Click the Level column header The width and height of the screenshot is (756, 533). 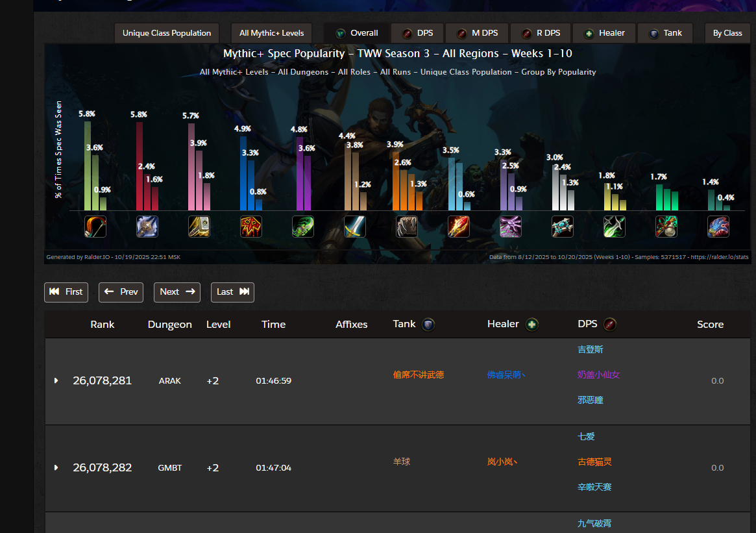[219, 325]
